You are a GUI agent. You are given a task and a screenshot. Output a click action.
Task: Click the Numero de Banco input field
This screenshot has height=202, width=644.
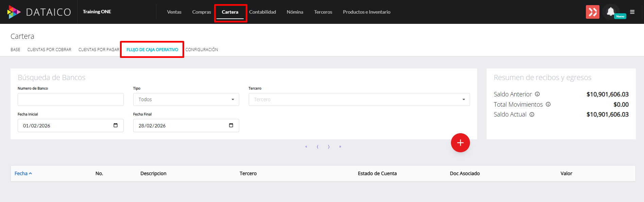[x=70, y=99]
